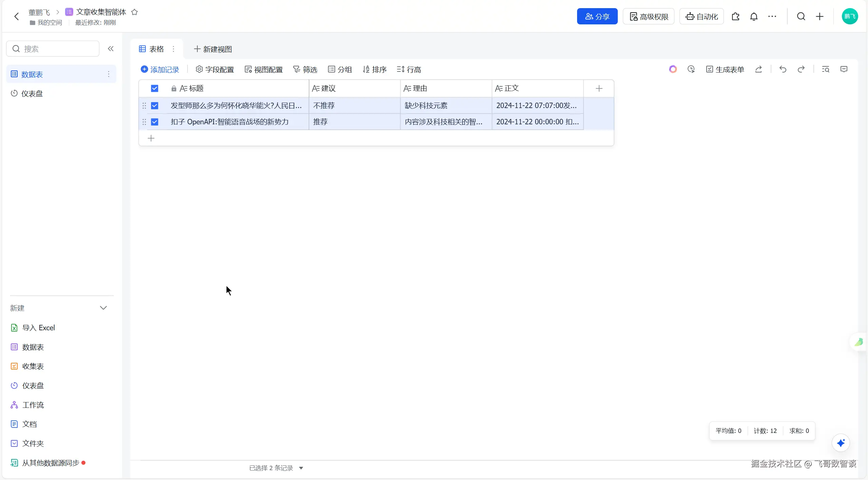Click the colorful ring AI icon
868x480 pixels.
(x=673, y=69)
